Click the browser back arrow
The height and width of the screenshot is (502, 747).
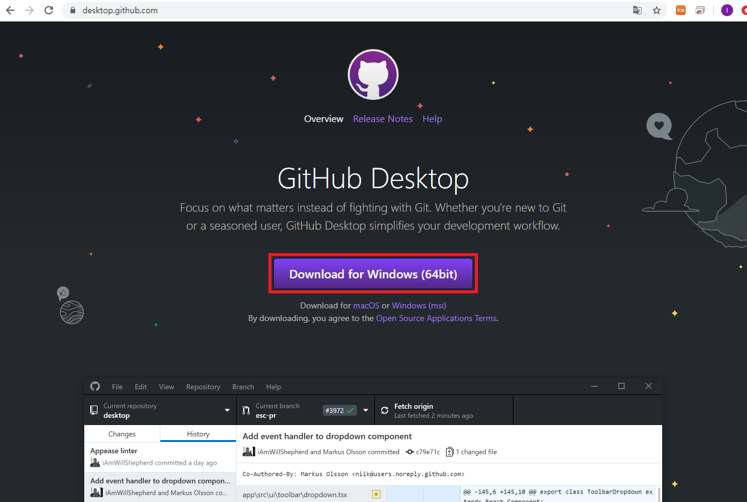[10, 10]
